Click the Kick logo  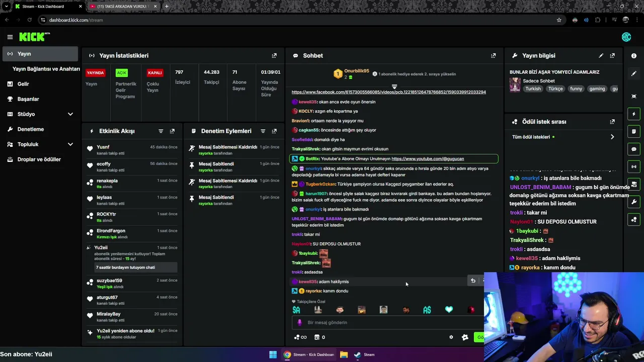tap(34, 37)
